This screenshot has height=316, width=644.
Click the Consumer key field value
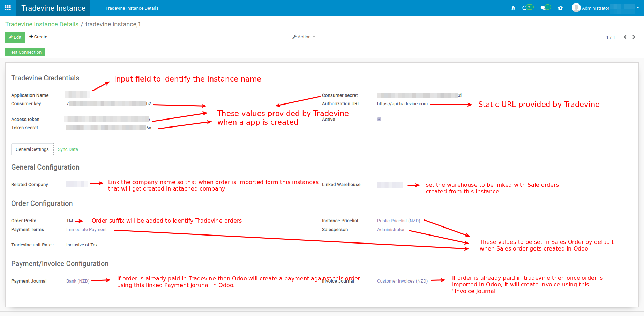coord(108,104)
